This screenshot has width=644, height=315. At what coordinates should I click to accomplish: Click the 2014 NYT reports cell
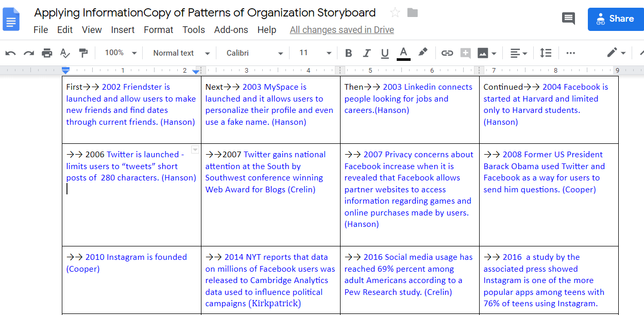click(x=270, y=280)
